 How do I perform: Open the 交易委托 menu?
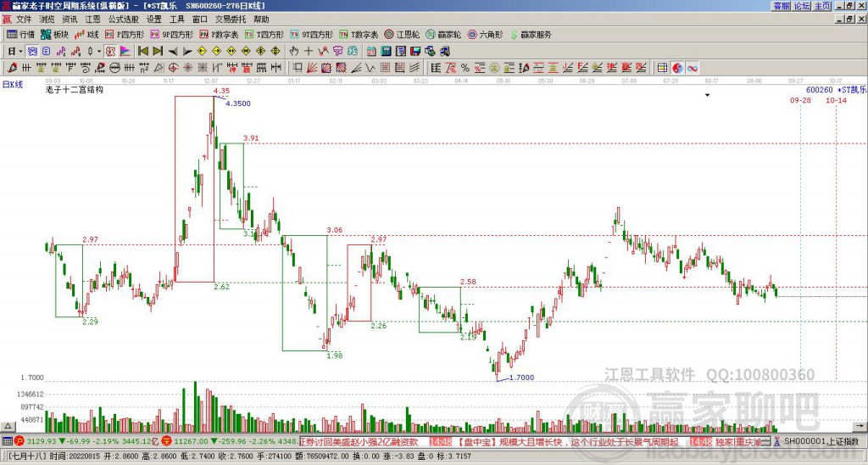tap(231, 19)
